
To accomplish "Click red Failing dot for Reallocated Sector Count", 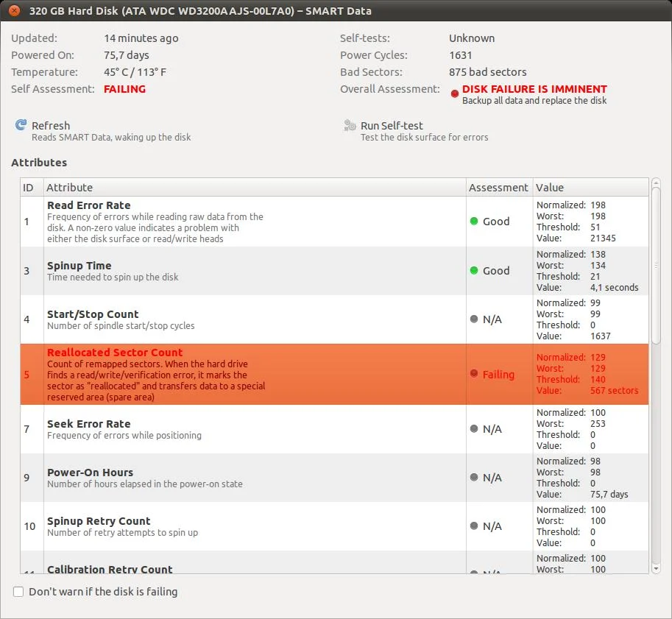I will tap(473, 373).
